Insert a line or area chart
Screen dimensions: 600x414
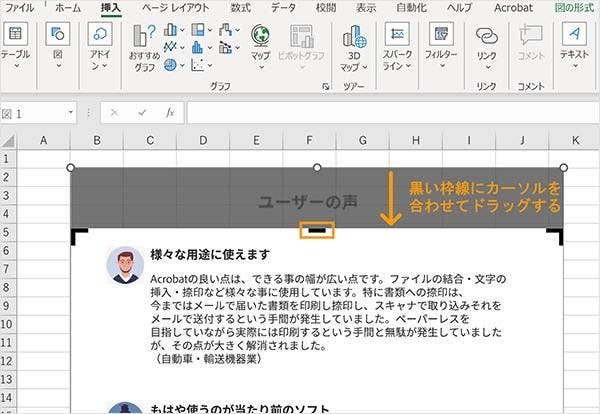pos(170,47)
